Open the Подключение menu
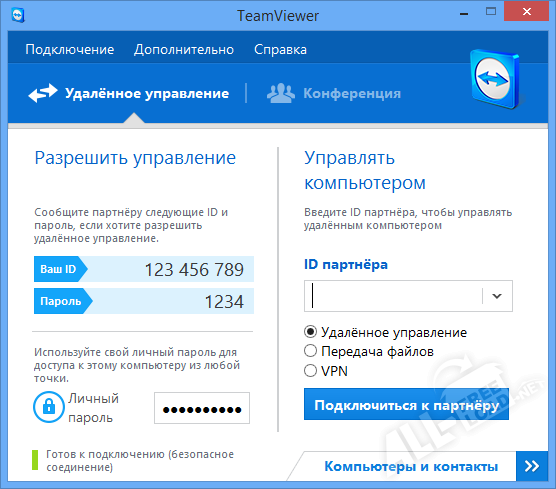The image size is (556, 489). click(70, 50)
